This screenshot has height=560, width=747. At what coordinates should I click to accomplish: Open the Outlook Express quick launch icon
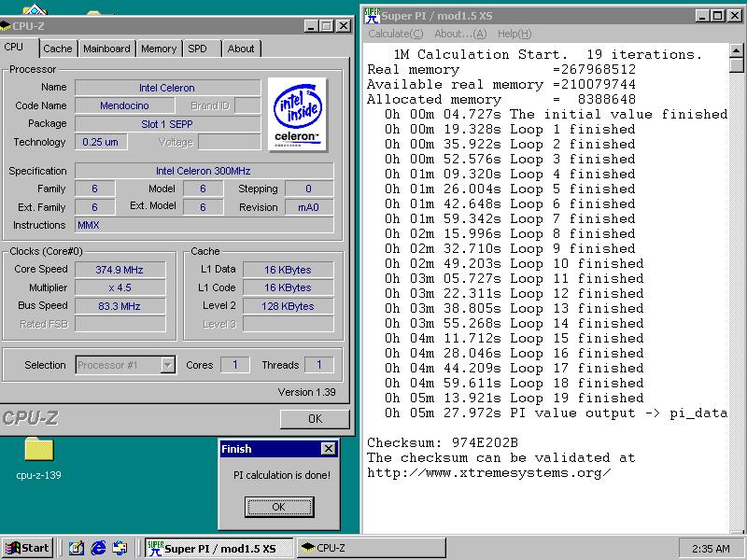(x=120, y=548)
